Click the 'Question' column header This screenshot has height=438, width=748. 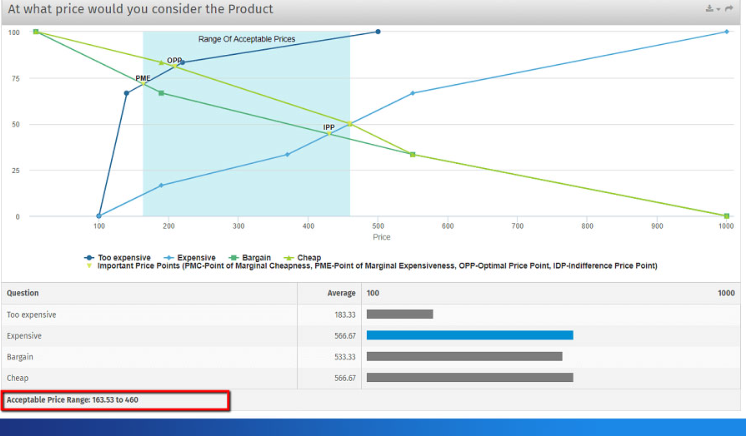22,293
